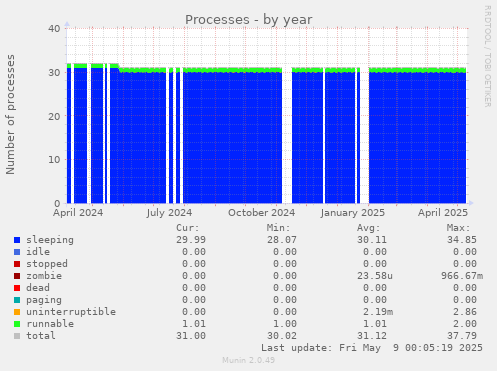The height and width of the screenshot is (371, 497).
Task: Select the 'October 2024' x-axis label
Action: coord(262,213)
